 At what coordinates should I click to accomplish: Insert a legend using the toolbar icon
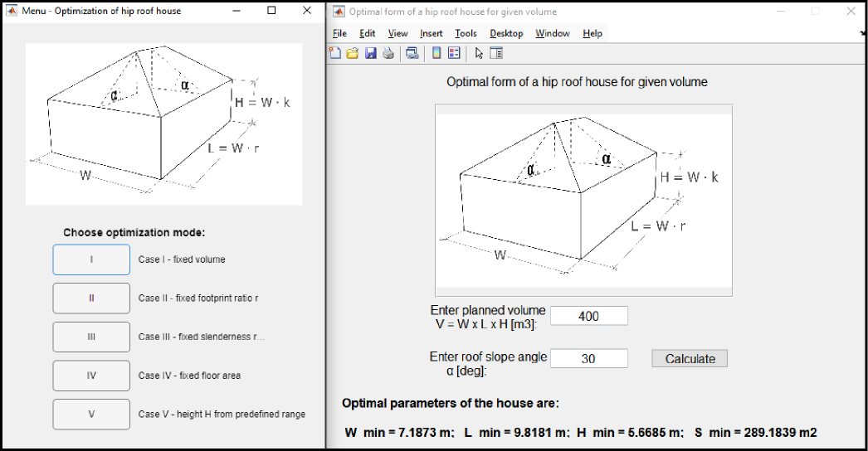[454, 53]
